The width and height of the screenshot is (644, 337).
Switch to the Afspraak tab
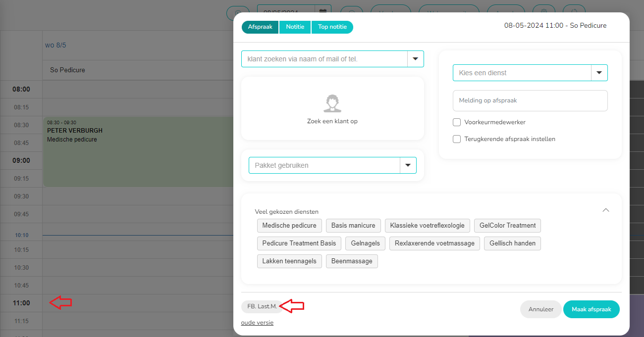260,27
